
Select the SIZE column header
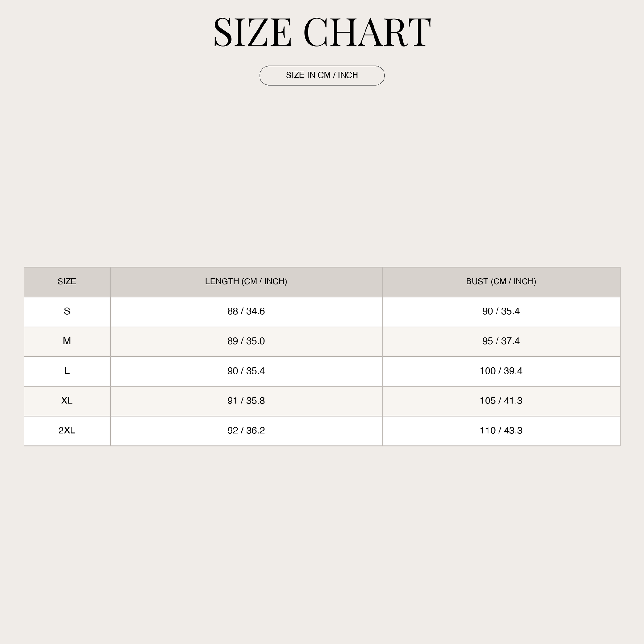pos(67,282)
